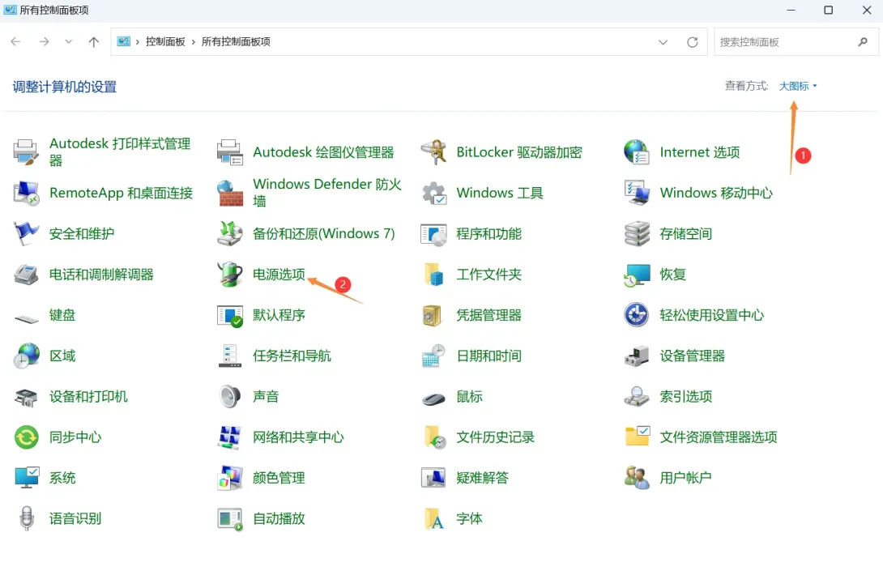883x588 pixels.
Task: Click the control panel icon in address bar
Action: 123,41
